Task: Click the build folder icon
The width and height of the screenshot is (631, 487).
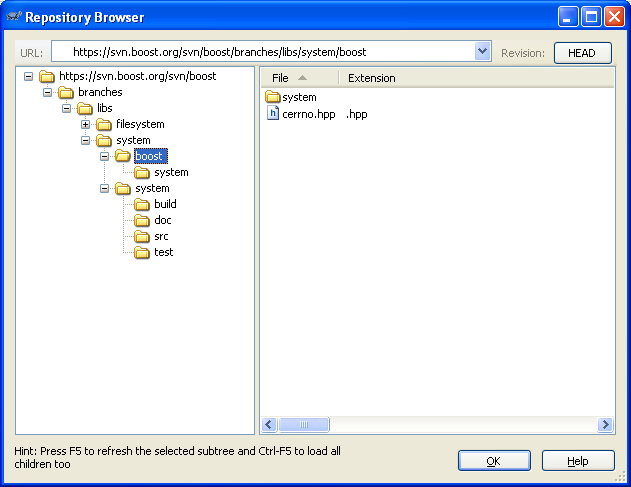Action: click(142, 204)
